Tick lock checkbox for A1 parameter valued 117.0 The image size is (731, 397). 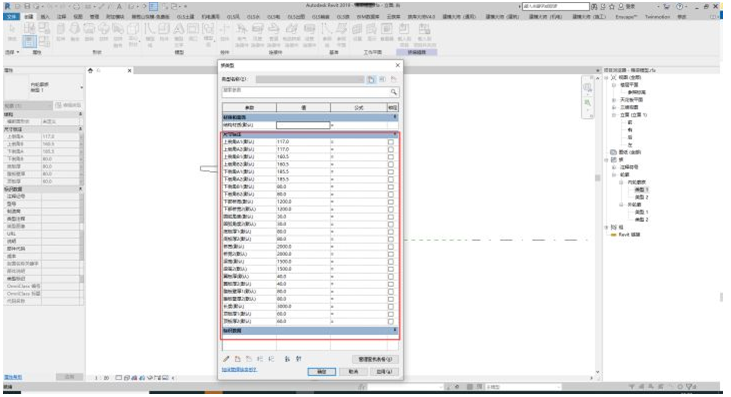point(391,142)
